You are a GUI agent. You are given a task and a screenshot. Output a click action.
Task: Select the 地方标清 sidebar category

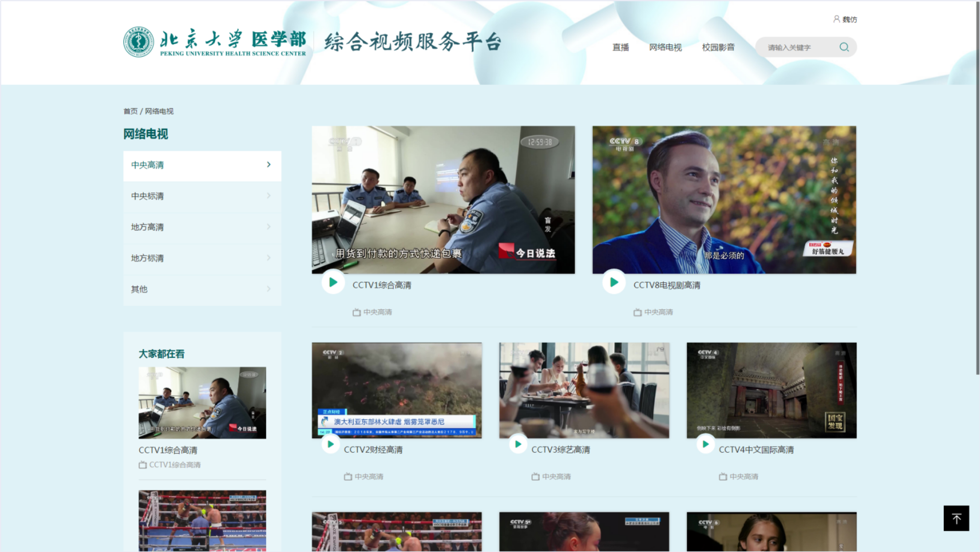click(x=147, y=258)
